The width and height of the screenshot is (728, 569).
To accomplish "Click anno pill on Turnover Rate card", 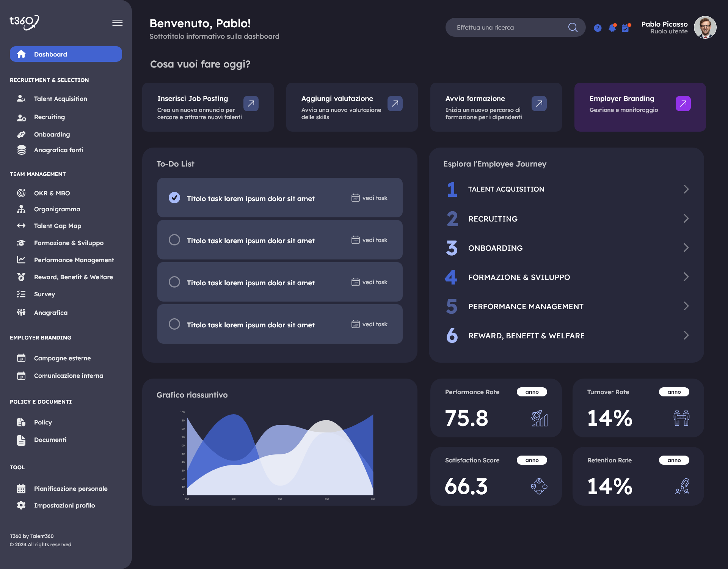I will click(x=674, y=392).
